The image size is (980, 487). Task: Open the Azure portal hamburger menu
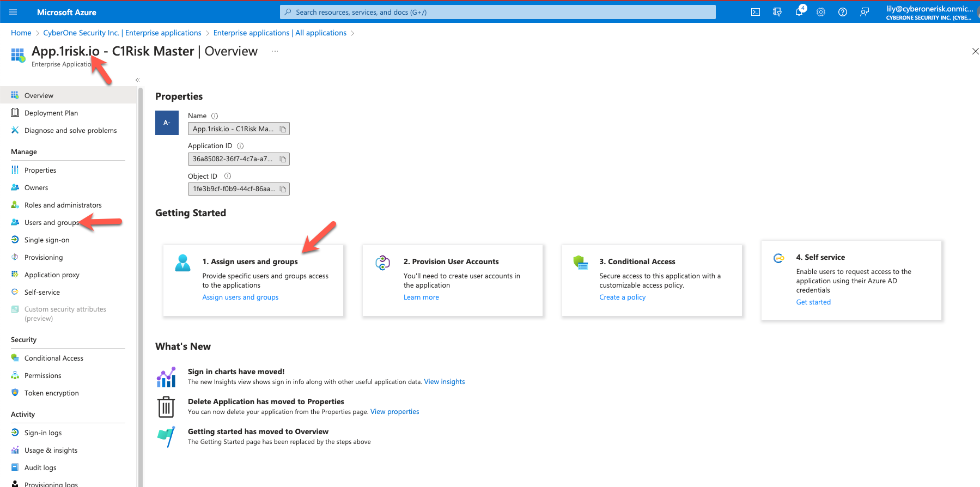pos(14,12)
